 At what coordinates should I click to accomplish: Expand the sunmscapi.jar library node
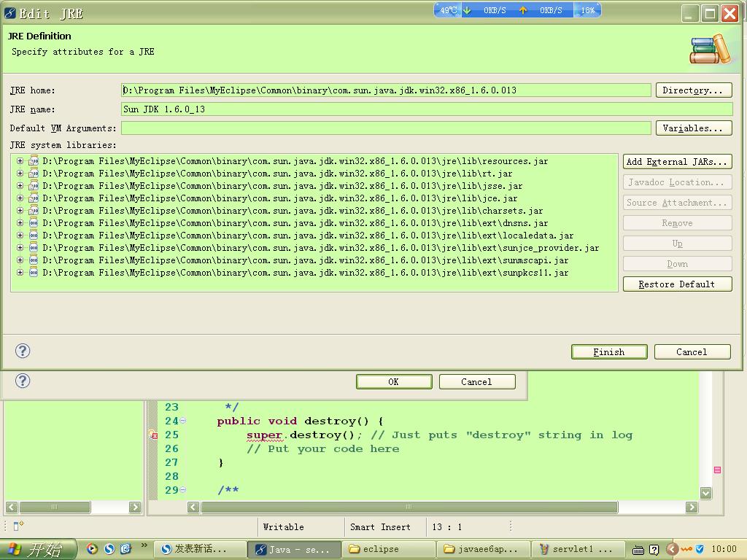20,260
